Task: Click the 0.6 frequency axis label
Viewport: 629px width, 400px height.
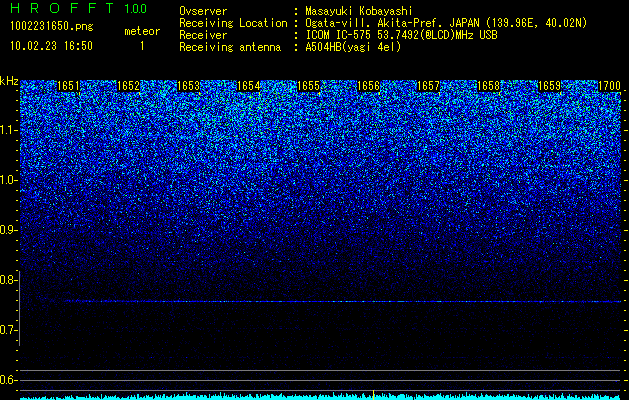Action: [7, 380]
